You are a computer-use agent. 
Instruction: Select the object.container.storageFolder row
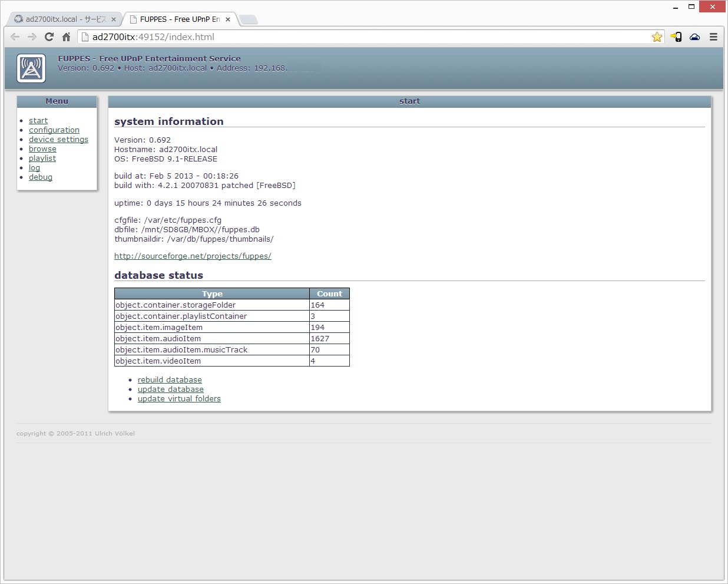coord(232,305)
